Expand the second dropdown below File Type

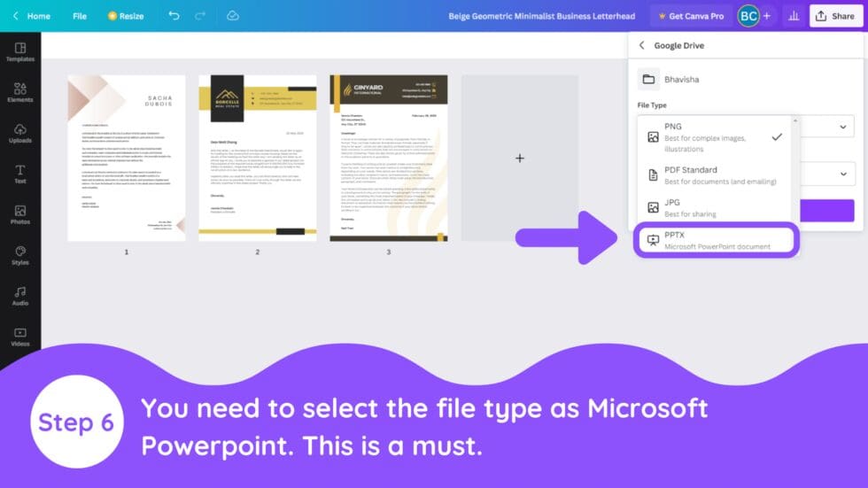click(843, 174)
